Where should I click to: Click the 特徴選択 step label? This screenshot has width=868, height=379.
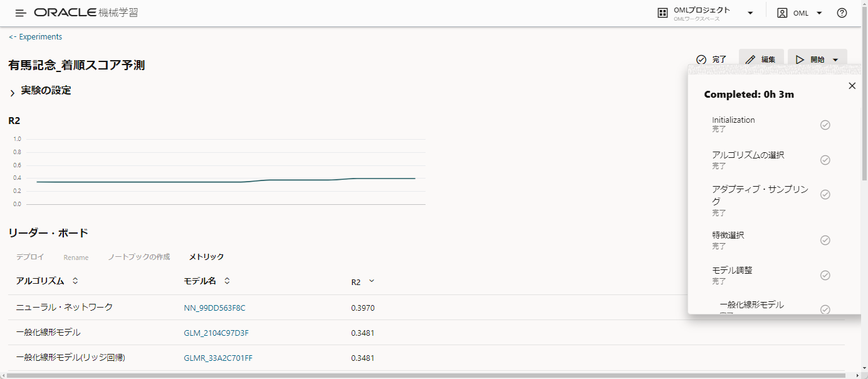click(x=728, y=235)
